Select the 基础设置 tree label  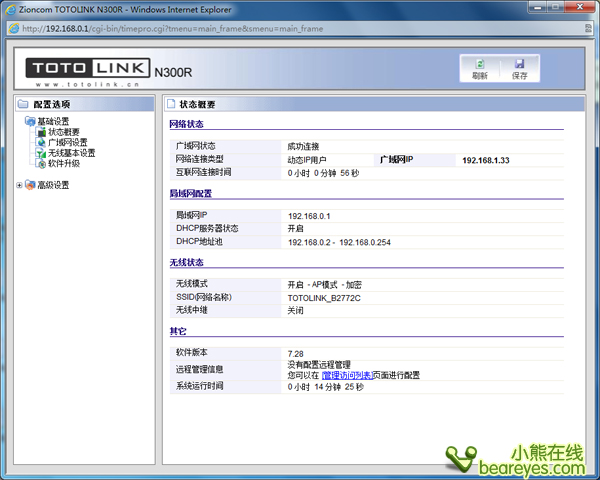53,121
